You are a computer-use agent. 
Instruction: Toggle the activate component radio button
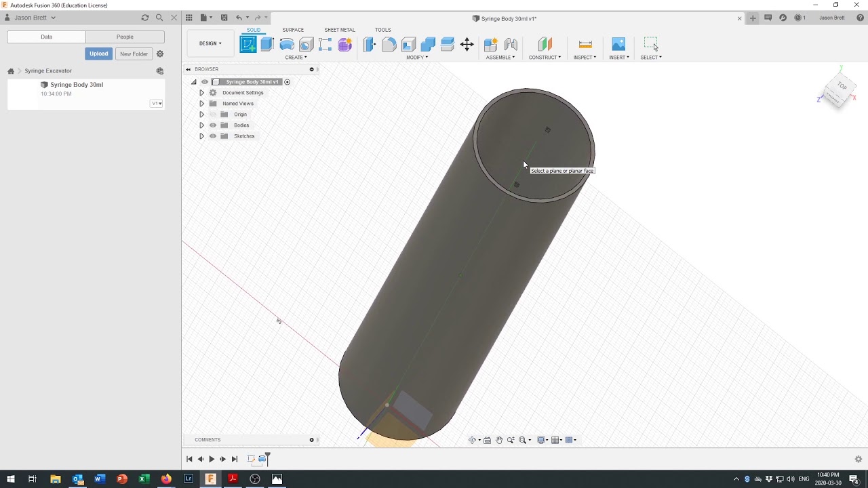tap(287, 82)
